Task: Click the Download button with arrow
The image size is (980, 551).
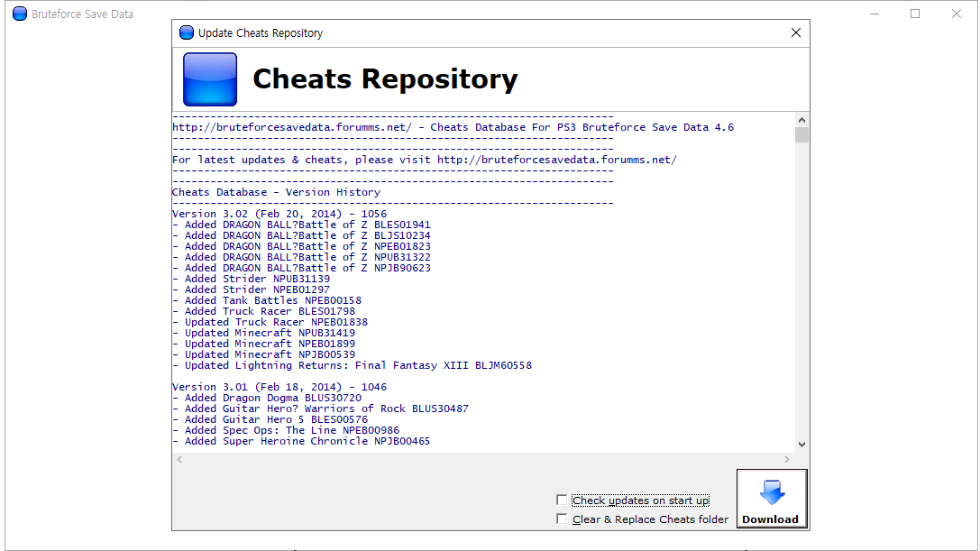Action: click(x=772, y=499)
